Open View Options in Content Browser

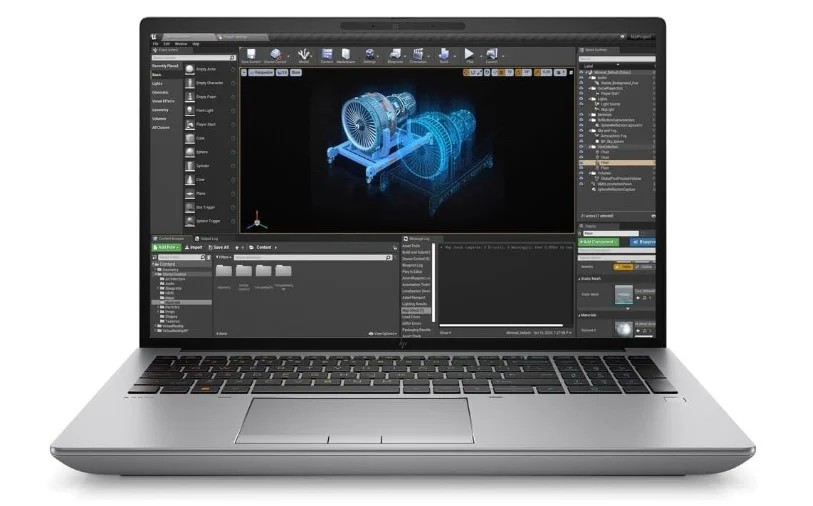pos(382,333)
